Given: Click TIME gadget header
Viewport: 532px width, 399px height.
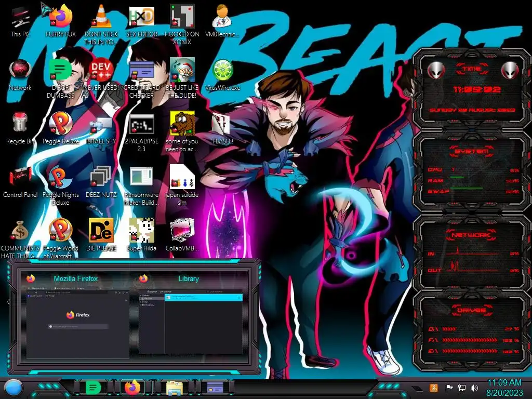Looking at the screenshot, I should 472,69.
